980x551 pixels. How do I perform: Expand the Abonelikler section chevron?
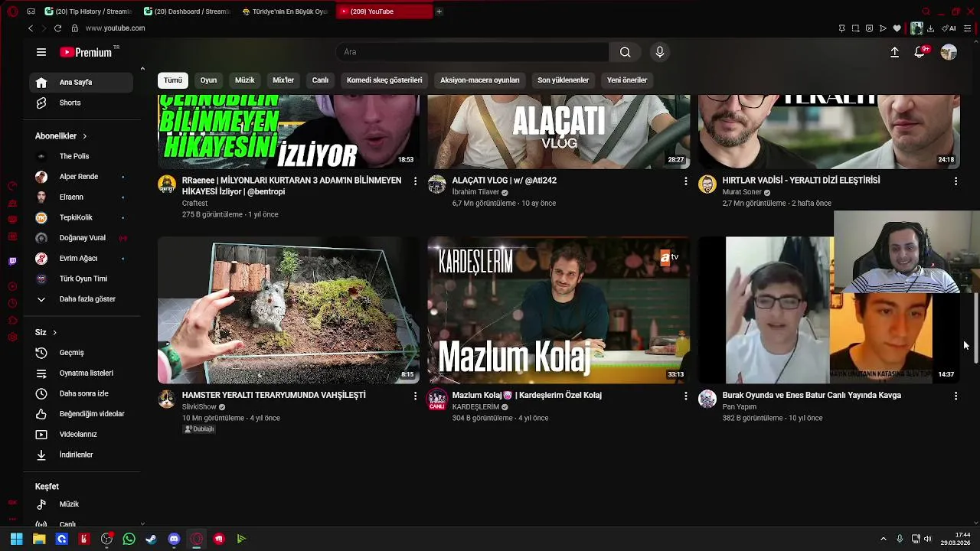point(84,136)
